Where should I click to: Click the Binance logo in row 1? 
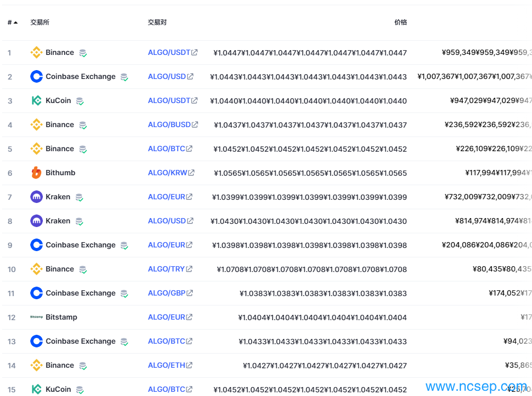(x=36, y=53)
